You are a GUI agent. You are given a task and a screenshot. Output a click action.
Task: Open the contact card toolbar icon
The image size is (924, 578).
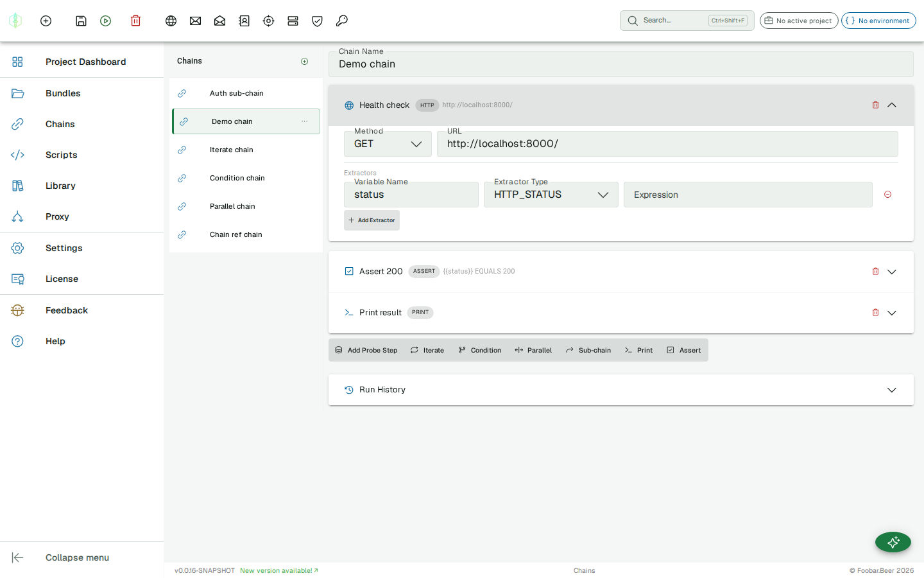pos(244,21)
